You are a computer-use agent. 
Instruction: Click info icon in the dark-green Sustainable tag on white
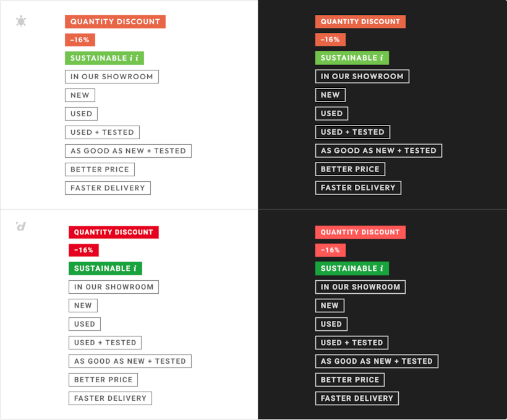pyautogui.click(x=135, y=268)
